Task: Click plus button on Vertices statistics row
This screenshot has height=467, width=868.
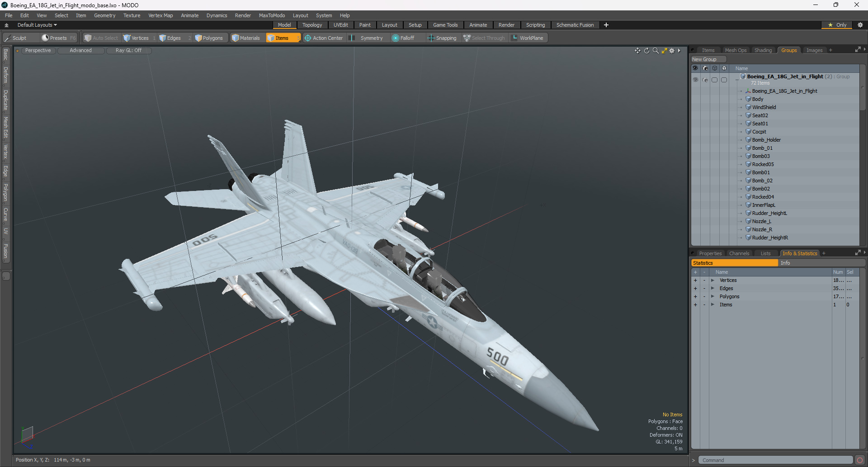Action: [x=695, y=281]
